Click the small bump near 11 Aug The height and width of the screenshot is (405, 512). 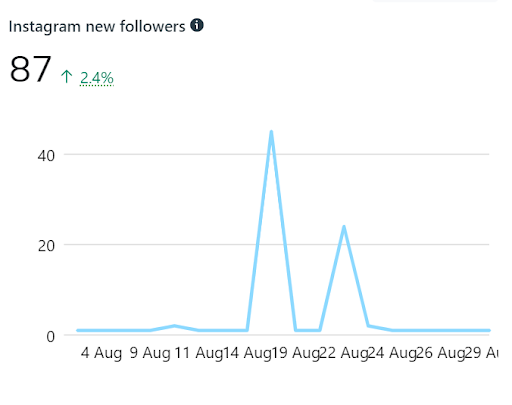[x=174, y=326]
